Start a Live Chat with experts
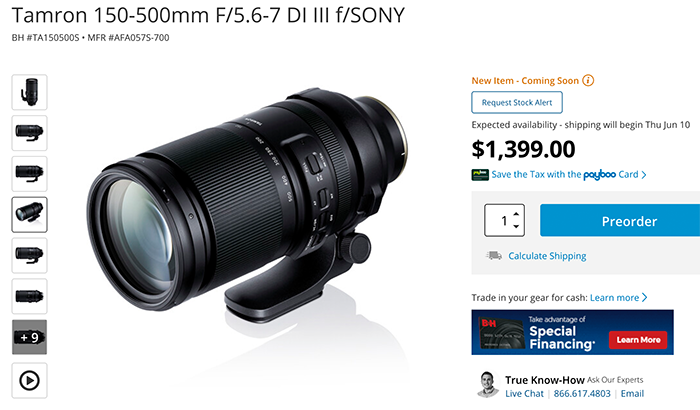 525,393
